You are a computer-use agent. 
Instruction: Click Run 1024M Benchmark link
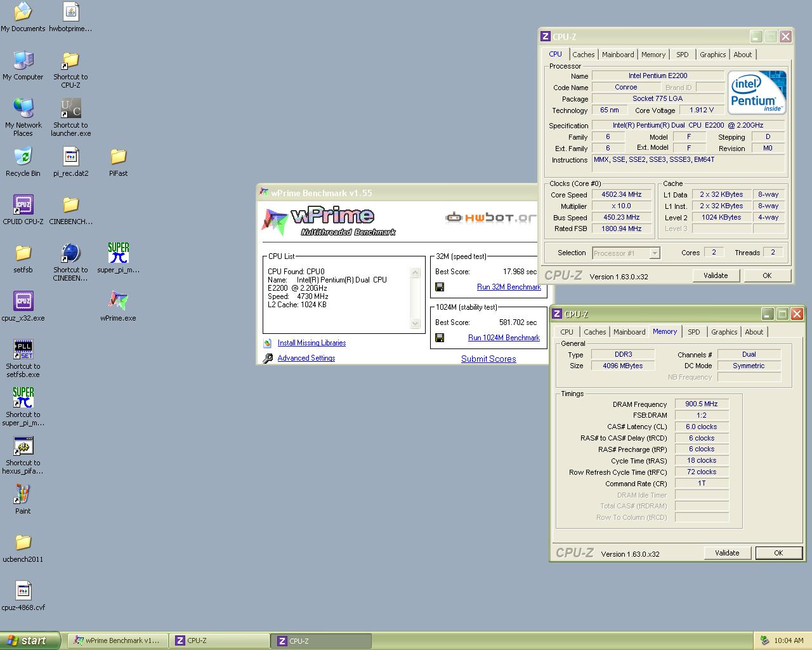(x=504, y=338)
